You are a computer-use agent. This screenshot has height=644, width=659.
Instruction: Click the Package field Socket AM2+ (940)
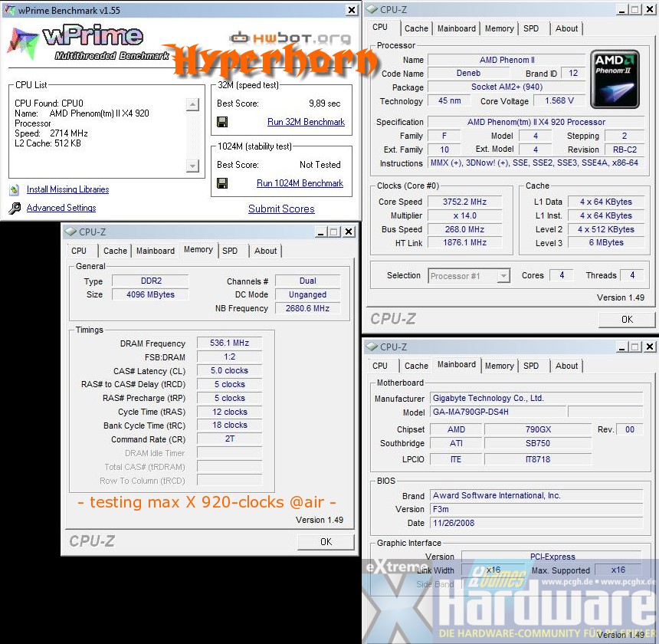point(507,87)
